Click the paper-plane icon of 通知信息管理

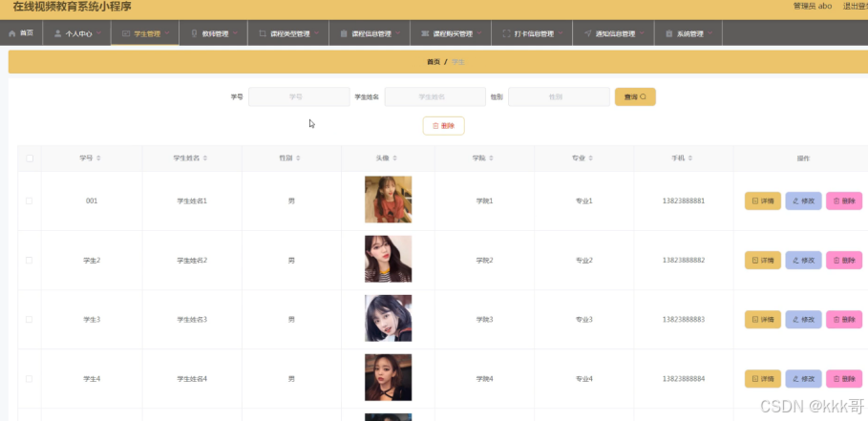(587, 33)
